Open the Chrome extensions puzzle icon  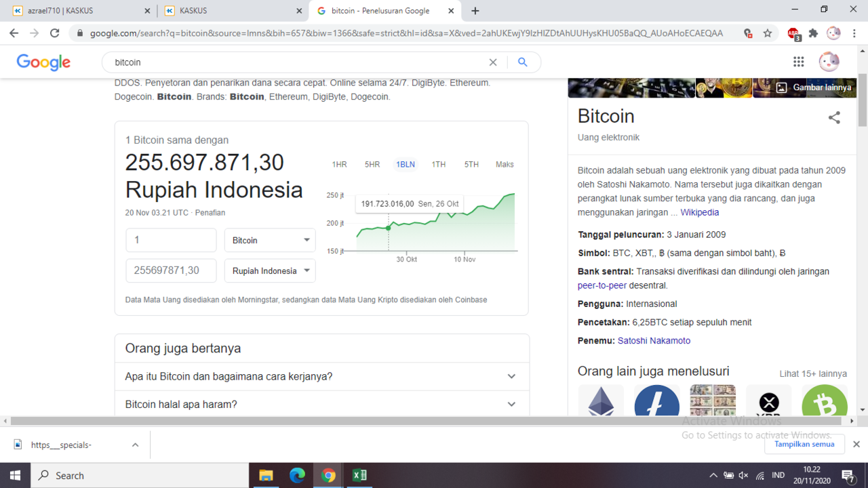pyautogui.click(x=812, y=32)
